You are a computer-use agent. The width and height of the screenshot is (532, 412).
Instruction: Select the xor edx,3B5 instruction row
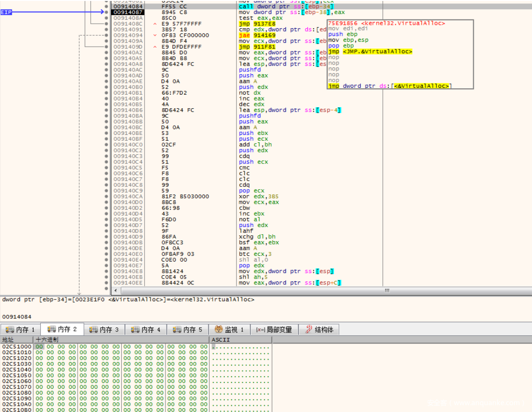pyautogui.click(x=257, y=197)
